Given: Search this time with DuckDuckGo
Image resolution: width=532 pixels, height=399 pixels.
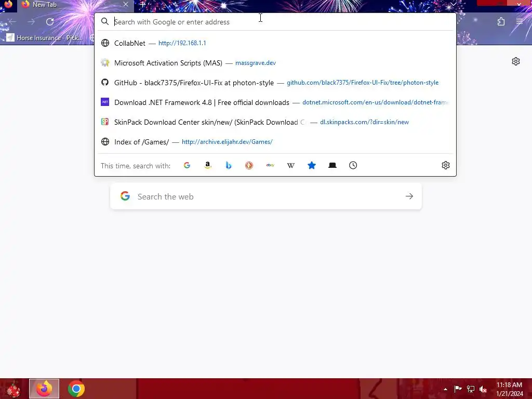Looking at the screenshot, I should [x=249, y=165].
